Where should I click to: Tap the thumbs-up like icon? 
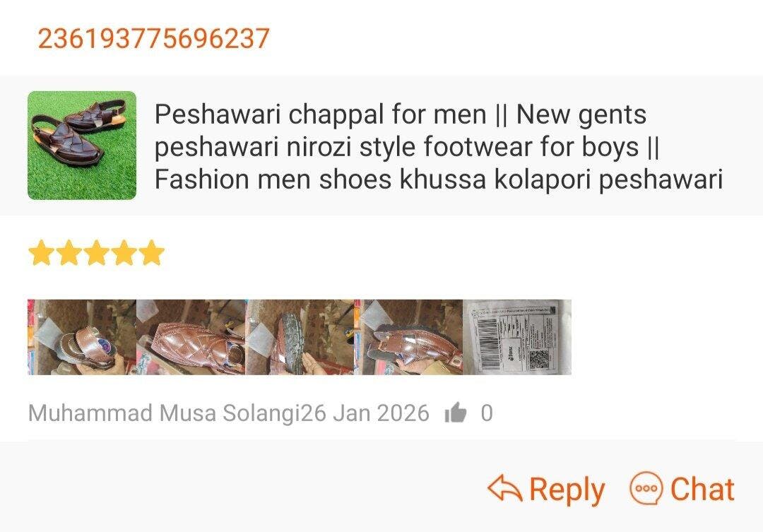tap(456, 413)
